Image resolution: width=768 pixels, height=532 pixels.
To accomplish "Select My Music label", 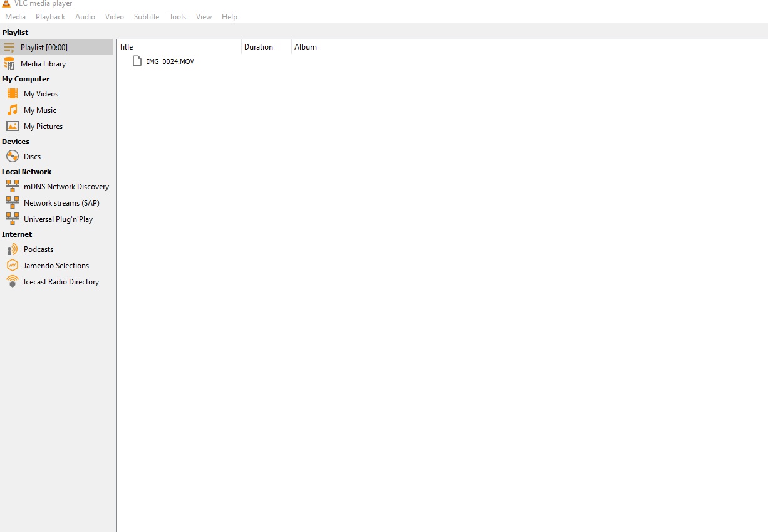I will [x=40, y=110].
